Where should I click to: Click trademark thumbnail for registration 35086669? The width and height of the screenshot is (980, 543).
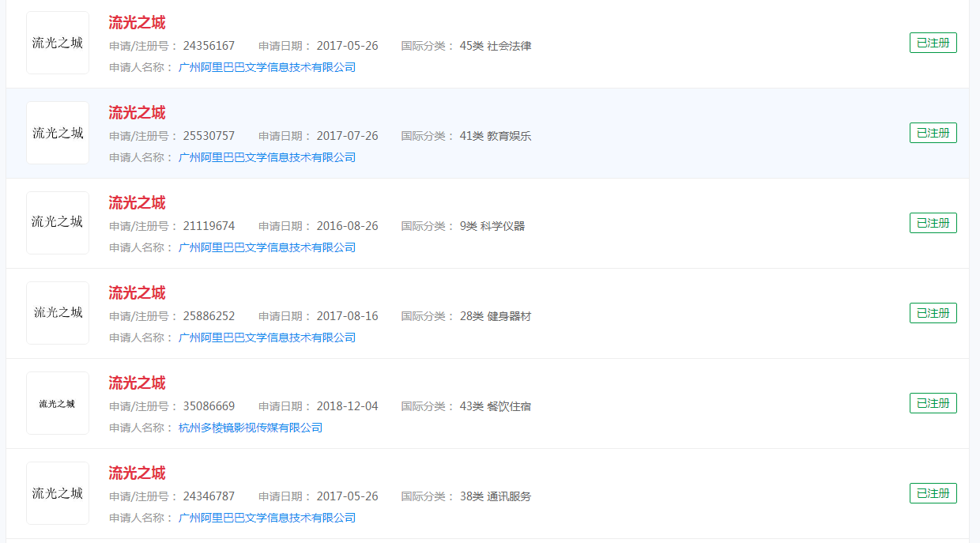coord(58,403)
